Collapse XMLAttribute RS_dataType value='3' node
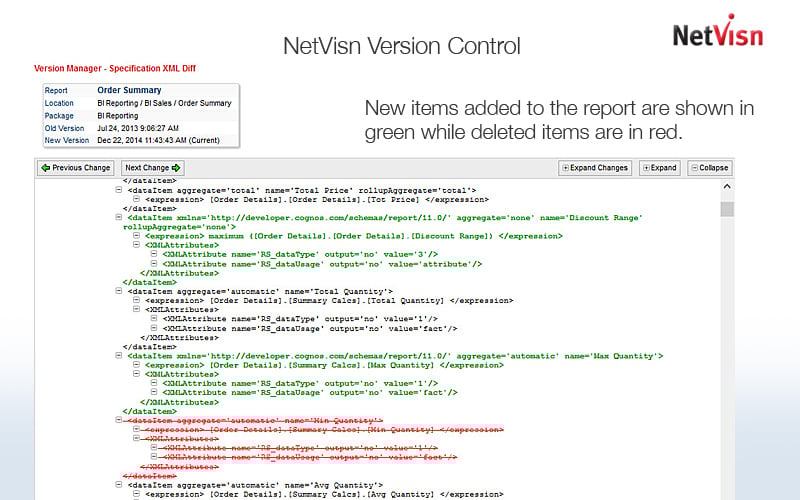 pos(154,254)
